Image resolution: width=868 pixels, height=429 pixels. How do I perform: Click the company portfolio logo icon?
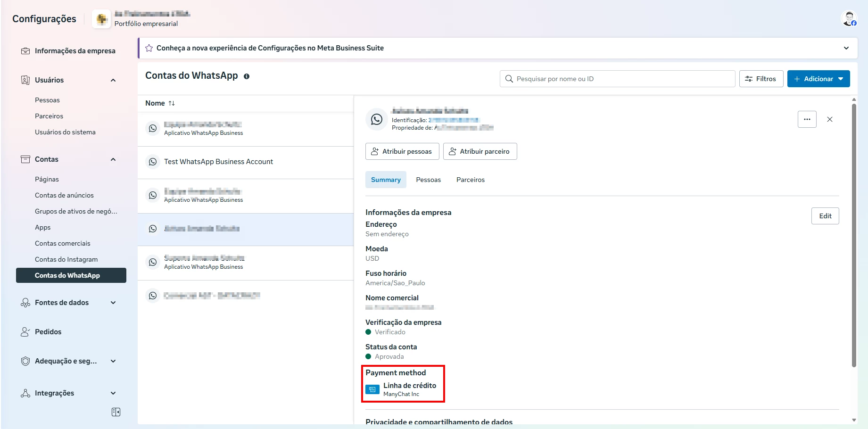[x=101, y=19]
